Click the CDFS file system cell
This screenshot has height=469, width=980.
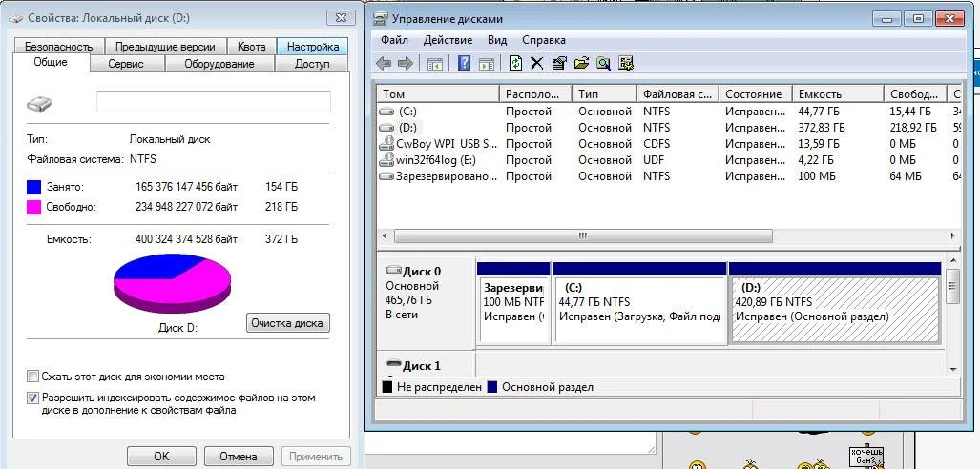657,144
